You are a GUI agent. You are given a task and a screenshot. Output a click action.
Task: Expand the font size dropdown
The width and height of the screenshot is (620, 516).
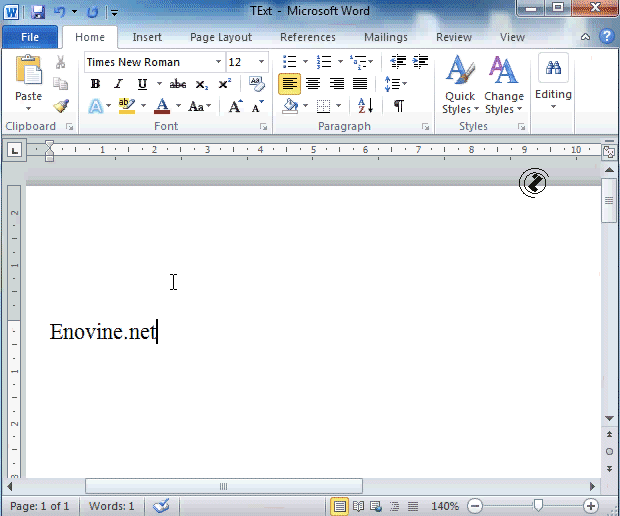(262, 62)
